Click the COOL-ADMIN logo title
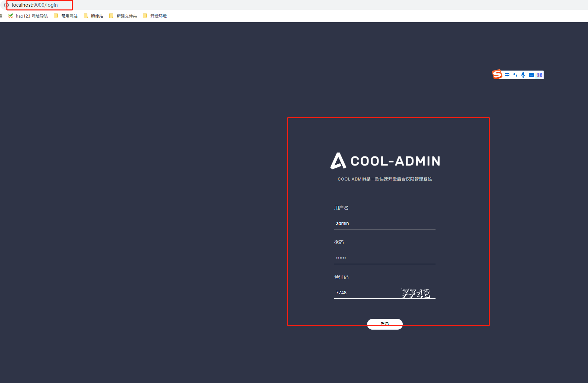The image size is (588, 383). 385,161
